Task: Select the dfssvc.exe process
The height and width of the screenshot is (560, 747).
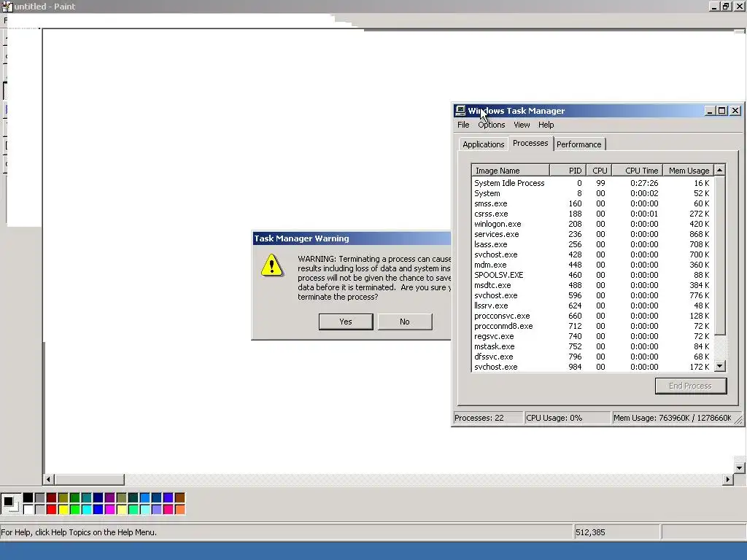Action: (x=592, y=357)
